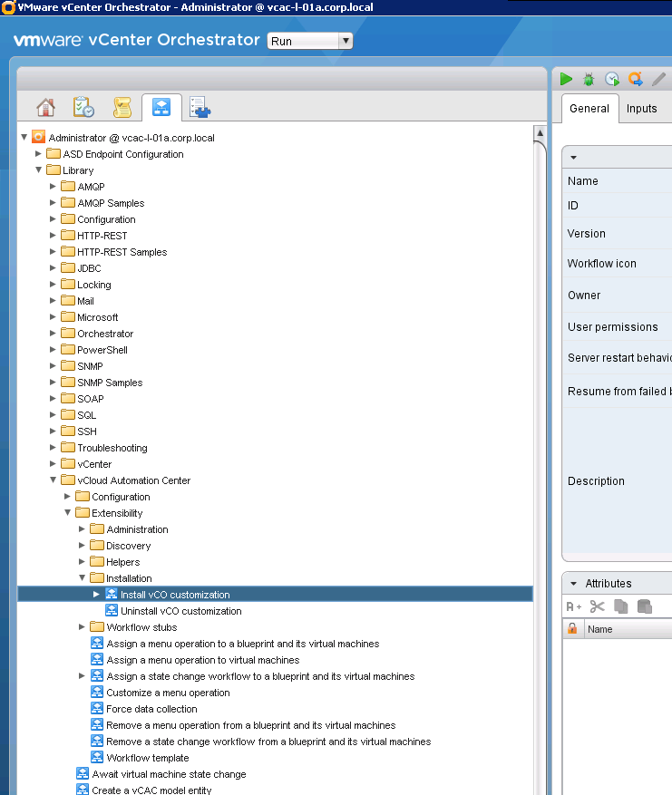Open the Run mode dropdown
This screenshot has height=795, width=672.
(x=310, y=41)
